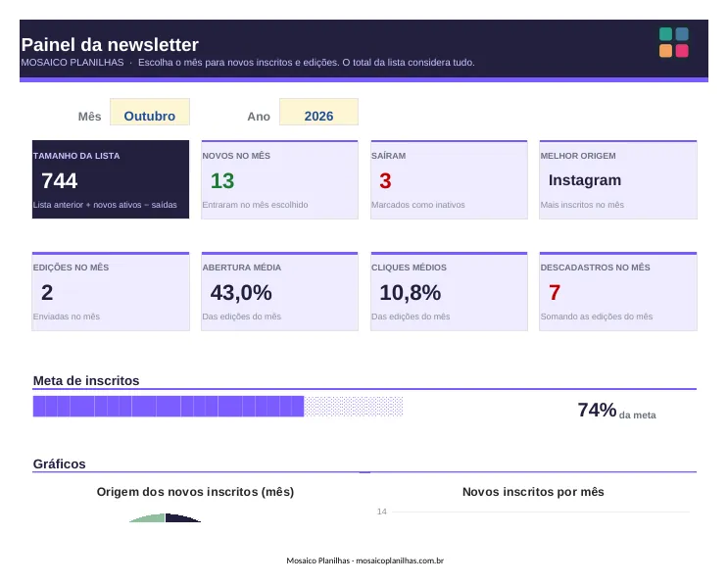The height and width of the screenshot is (585, 728).
Task: Click the 74% da meta label
Action: click(x=616, y=411)
